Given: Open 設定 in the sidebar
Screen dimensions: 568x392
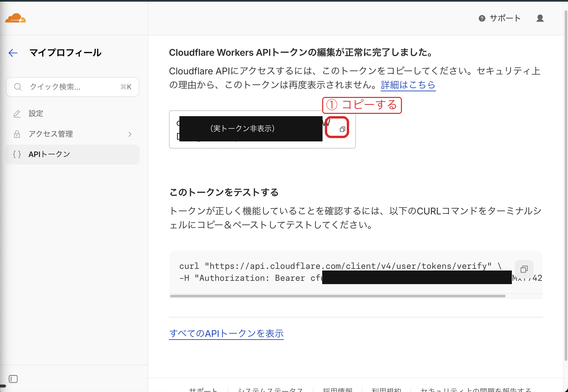Looking at the screenshot, I should (72, 114).
